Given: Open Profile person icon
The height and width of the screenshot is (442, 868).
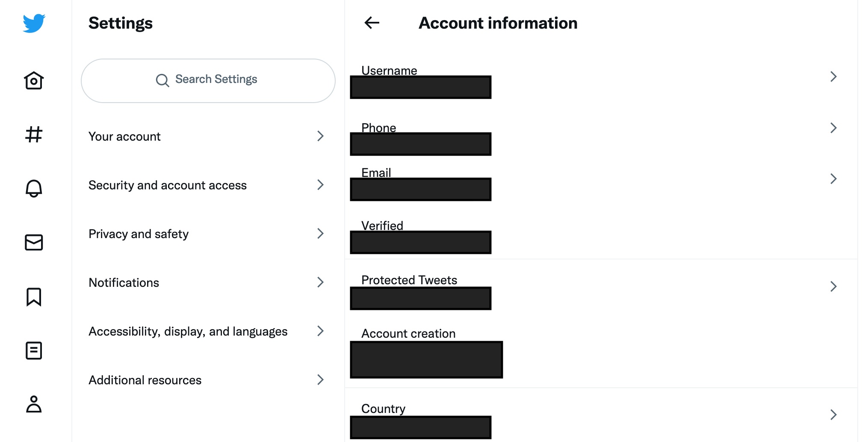Looking at the screenshot, I should tap(34, 404).
